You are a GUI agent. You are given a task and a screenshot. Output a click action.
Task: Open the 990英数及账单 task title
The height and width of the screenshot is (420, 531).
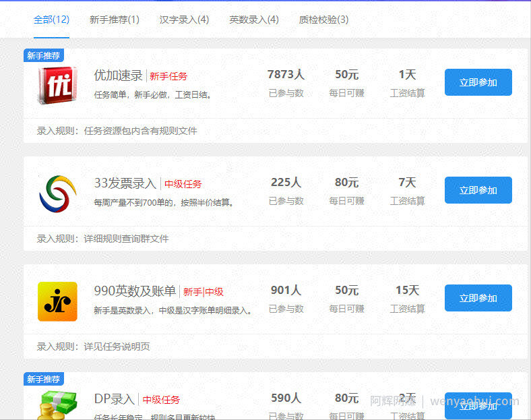135,291
